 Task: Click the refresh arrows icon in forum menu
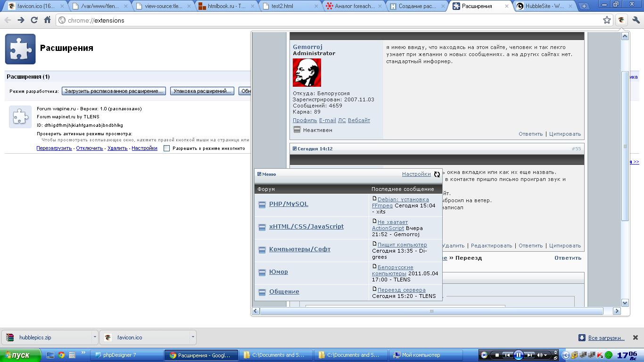point(437,174)
